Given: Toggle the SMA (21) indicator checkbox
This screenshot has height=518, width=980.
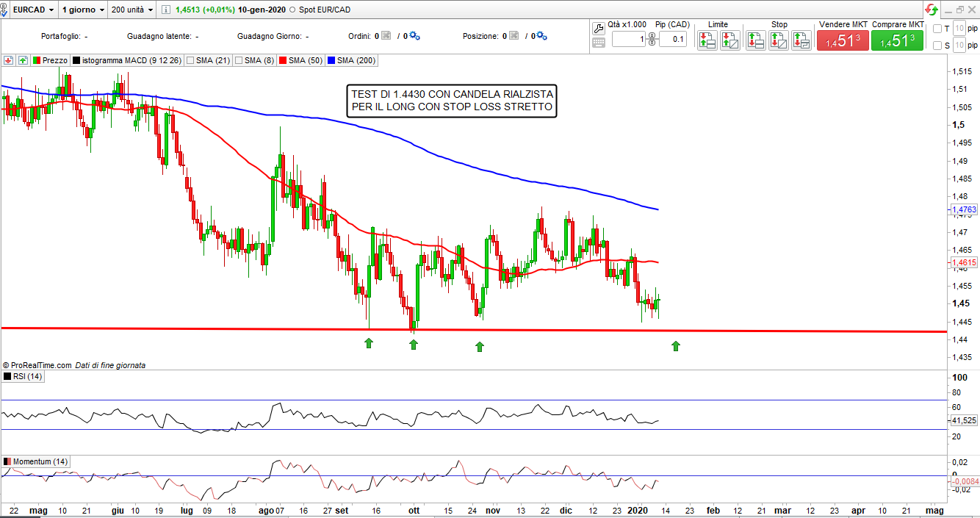Looking at the screenshot, I should pyautogui.click(x=192, y=60).
